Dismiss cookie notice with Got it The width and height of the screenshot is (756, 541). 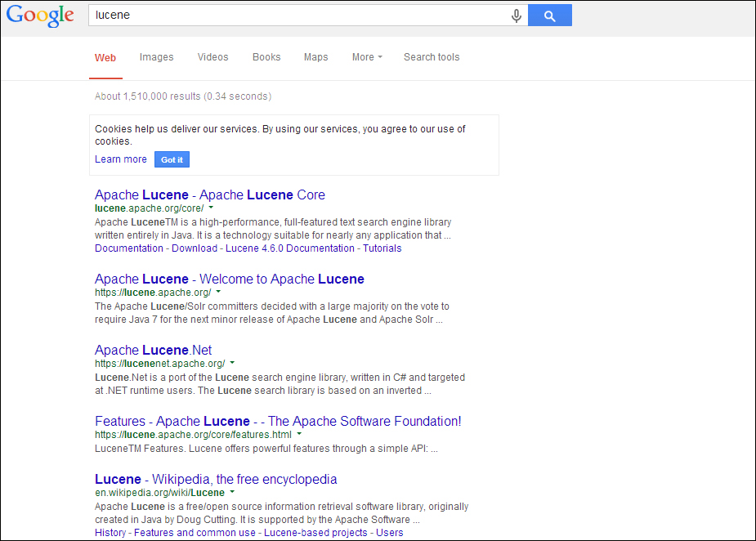click(172, 159)
